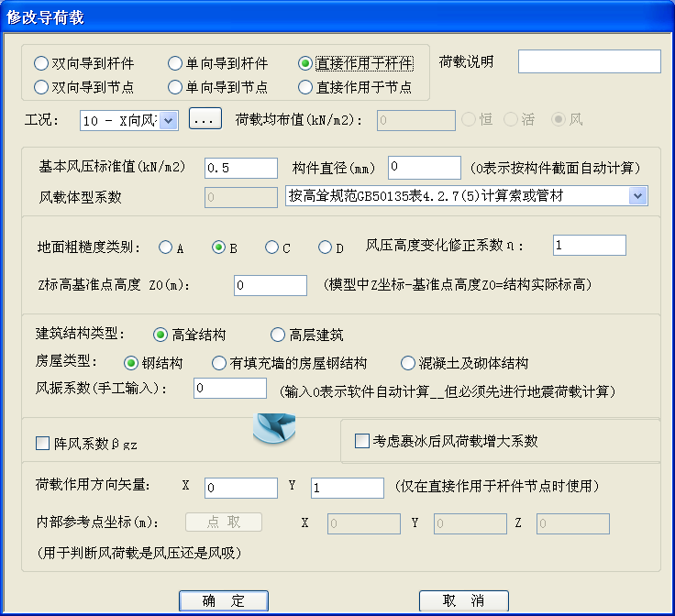675x616 pixels.
Task: Click the load direction vector X field
Action: point(241,489)
